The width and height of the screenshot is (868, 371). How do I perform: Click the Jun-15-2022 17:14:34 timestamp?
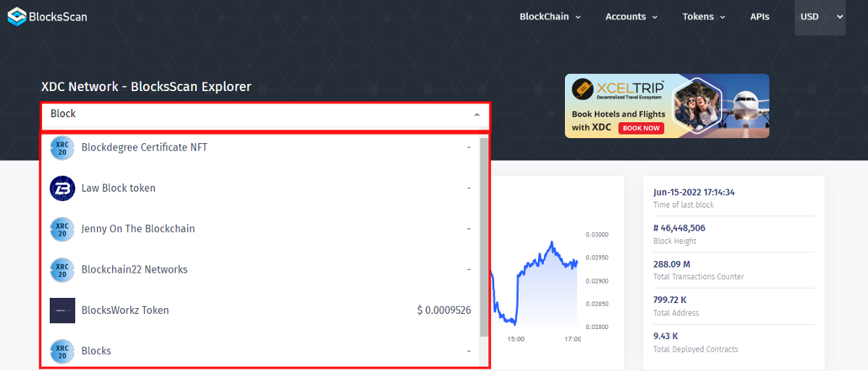tap(694, 192)
